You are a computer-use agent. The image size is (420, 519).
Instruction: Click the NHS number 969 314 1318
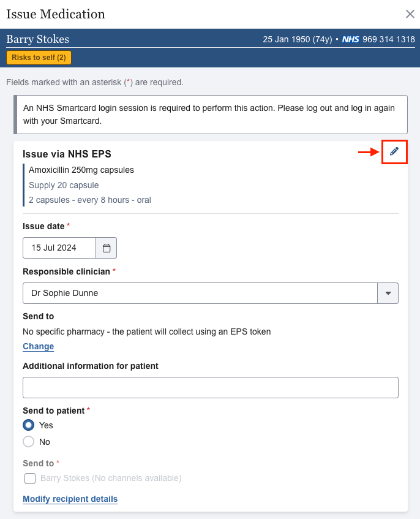click(389, 39)
